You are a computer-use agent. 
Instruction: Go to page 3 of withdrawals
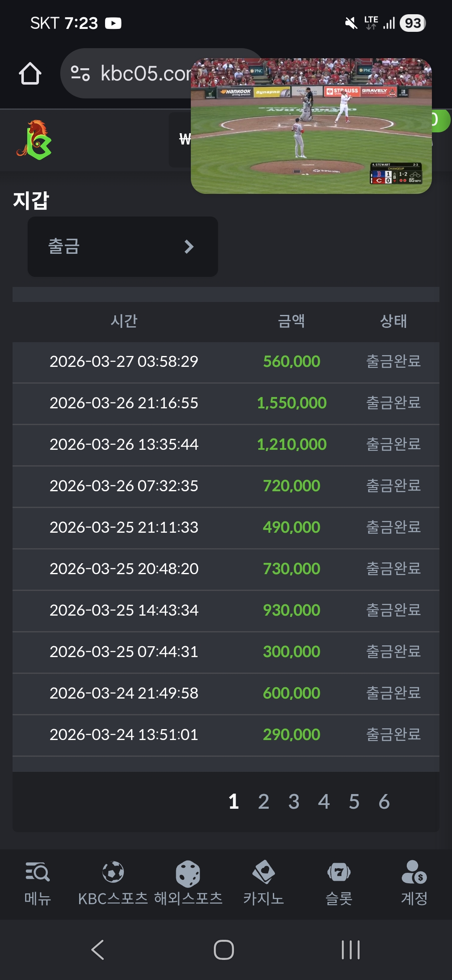pos(294,802)
